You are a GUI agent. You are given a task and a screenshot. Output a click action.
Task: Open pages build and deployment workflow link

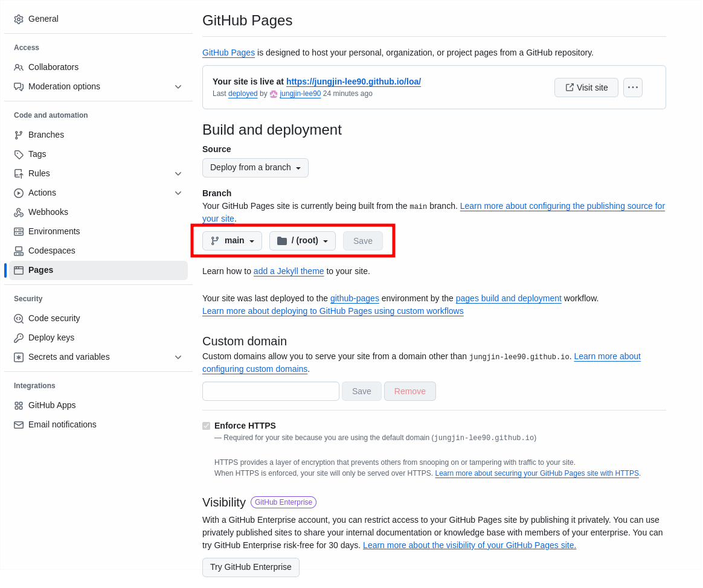(509, 298)
